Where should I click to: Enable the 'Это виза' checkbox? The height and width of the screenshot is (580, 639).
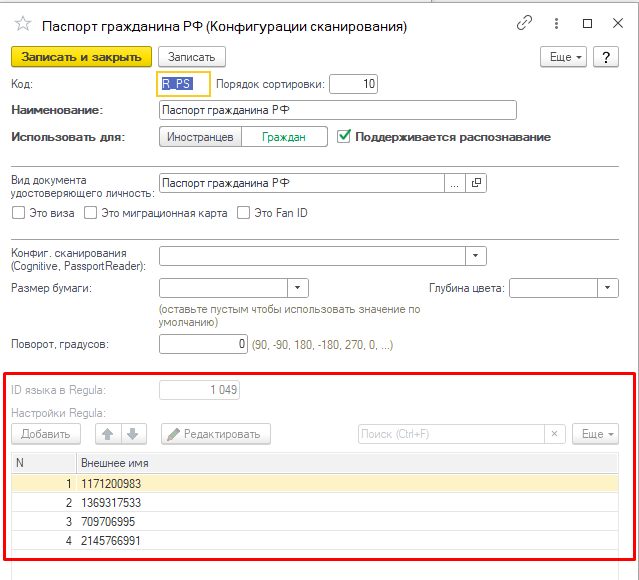18,213
